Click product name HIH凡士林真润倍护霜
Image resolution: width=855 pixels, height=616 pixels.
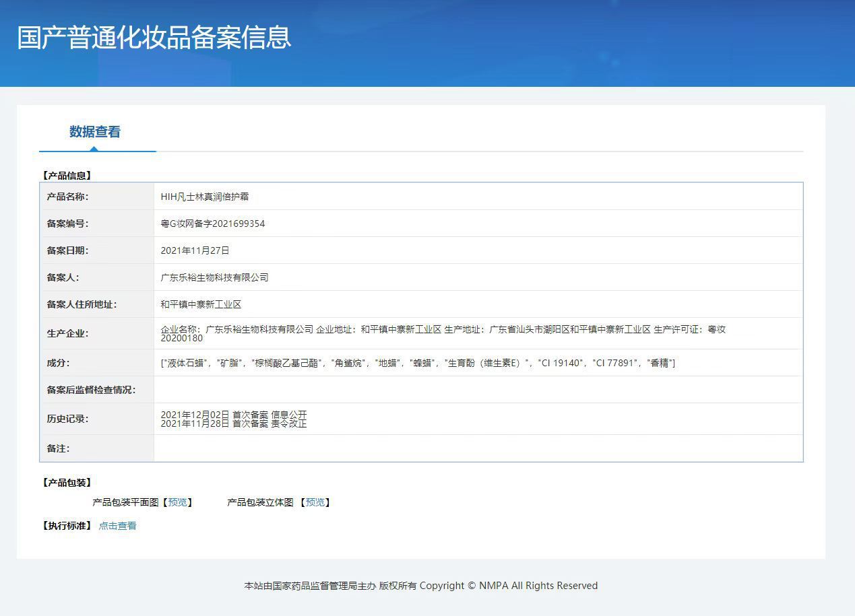[x=205, y=197]
